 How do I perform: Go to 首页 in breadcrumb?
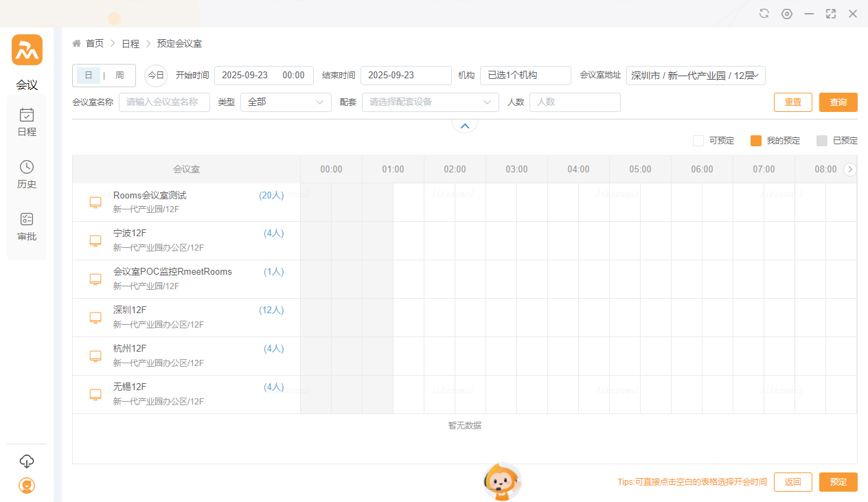[x=94, y=44]
